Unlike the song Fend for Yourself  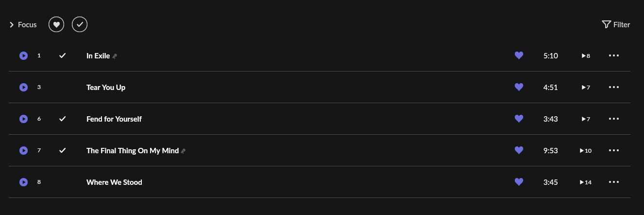click(x=519, y=119)
